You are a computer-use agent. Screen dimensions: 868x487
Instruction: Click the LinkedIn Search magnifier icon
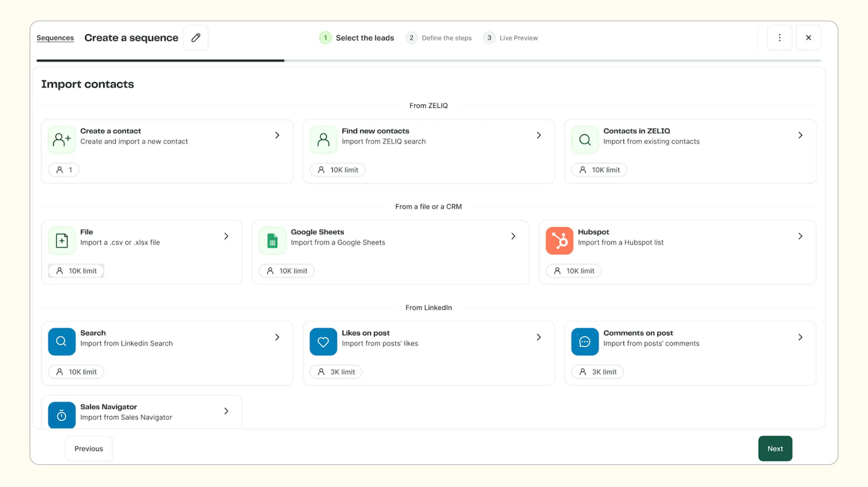point(62,341)
